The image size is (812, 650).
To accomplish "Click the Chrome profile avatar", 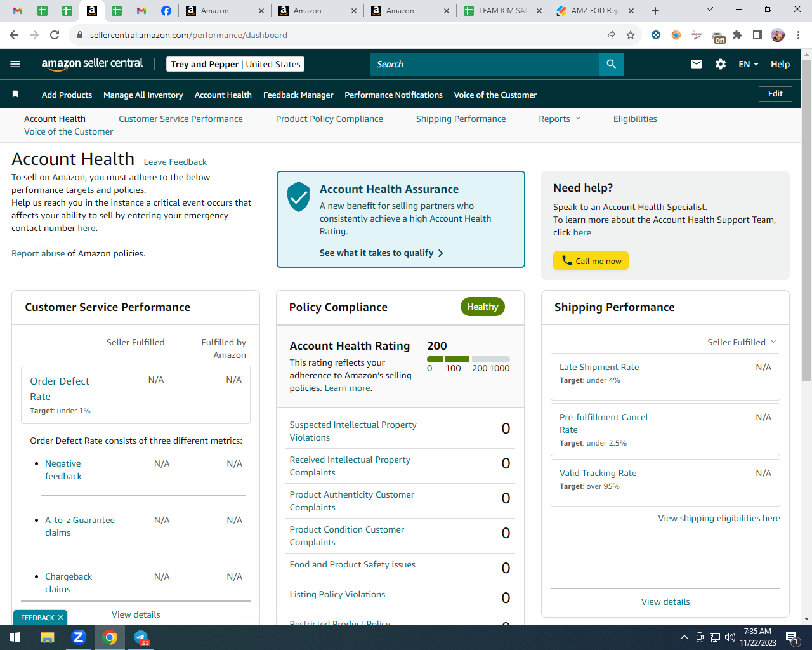I will 778,35.
